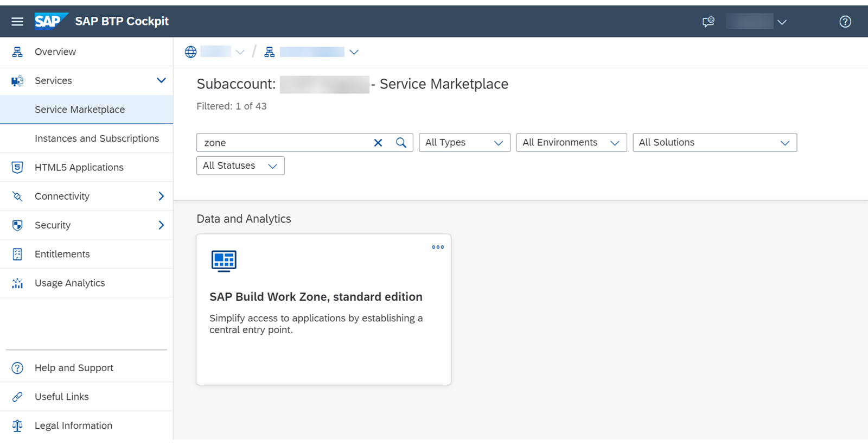Viewport: 868px width, 445px height.
Task: Click the Connectivity plug icon
Action: 17,196
